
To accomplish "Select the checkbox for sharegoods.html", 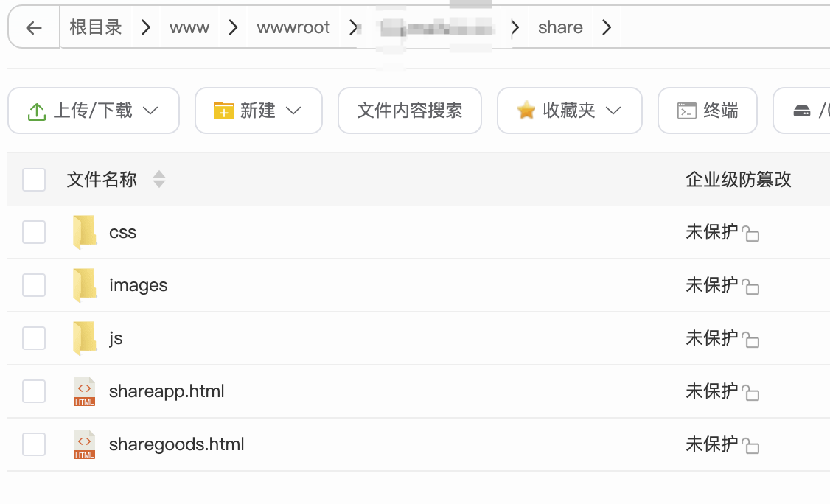I will point(34,444).
